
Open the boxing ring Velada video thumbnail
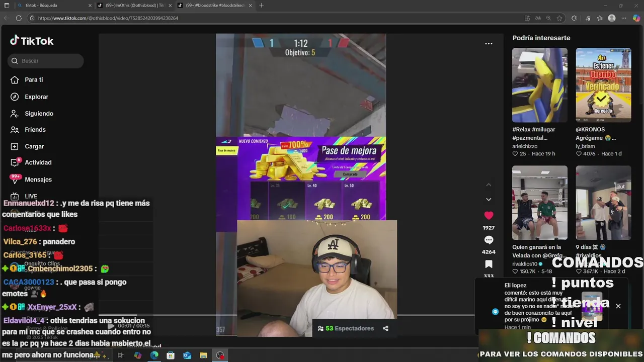coord(540,203)
